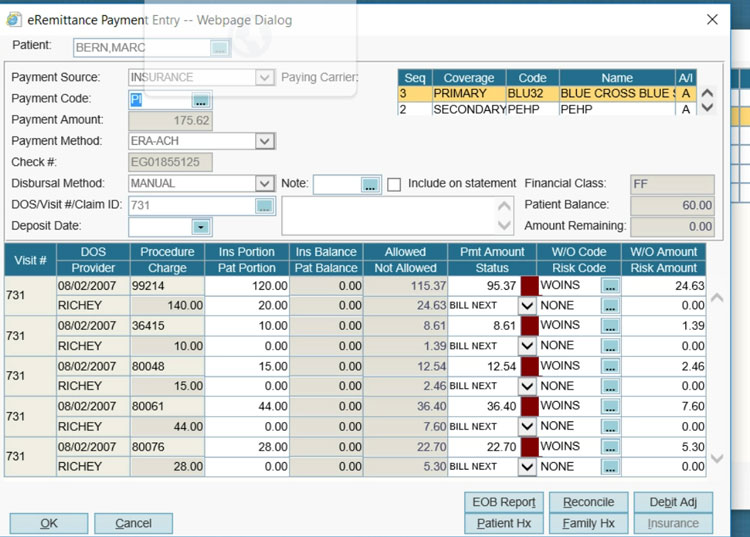Open the Patient lookup ellipsis button
Viewport: 750px width, 537px height.
click(220, 48)
